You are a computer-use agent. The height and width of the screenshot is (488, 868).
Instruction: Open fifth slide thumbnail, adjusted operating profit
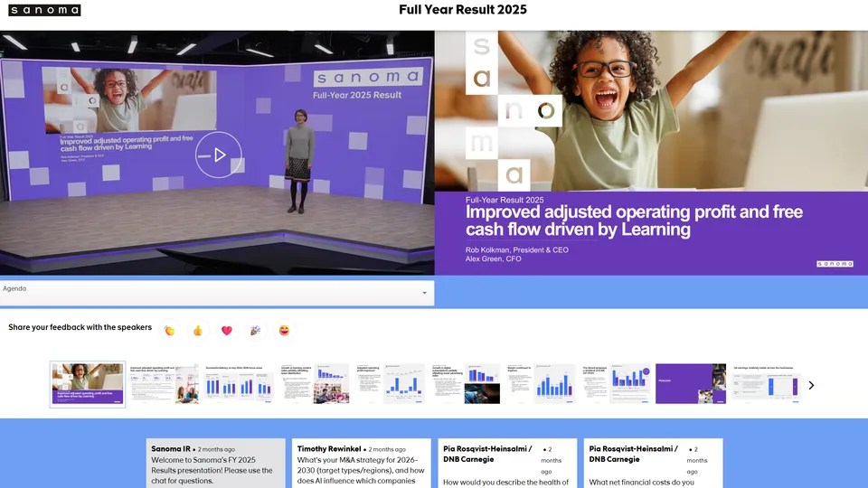[x=390, y=384]
